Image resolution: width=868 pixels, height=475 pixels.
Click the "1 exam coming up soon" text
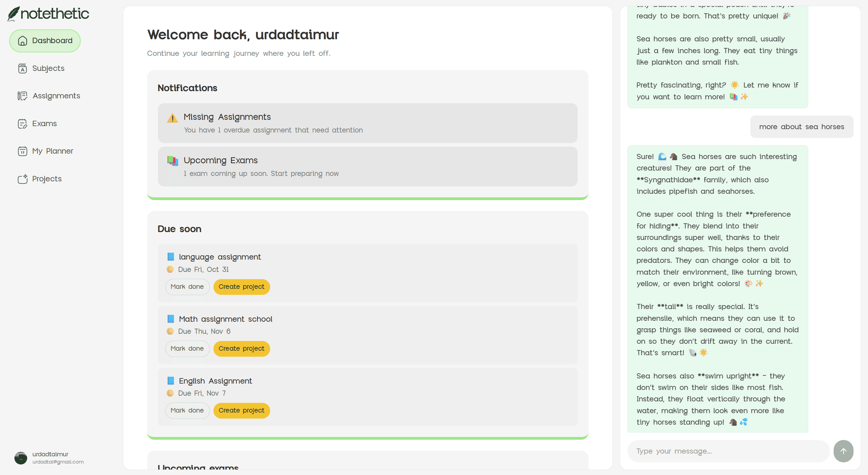click(x=261, y=174)
